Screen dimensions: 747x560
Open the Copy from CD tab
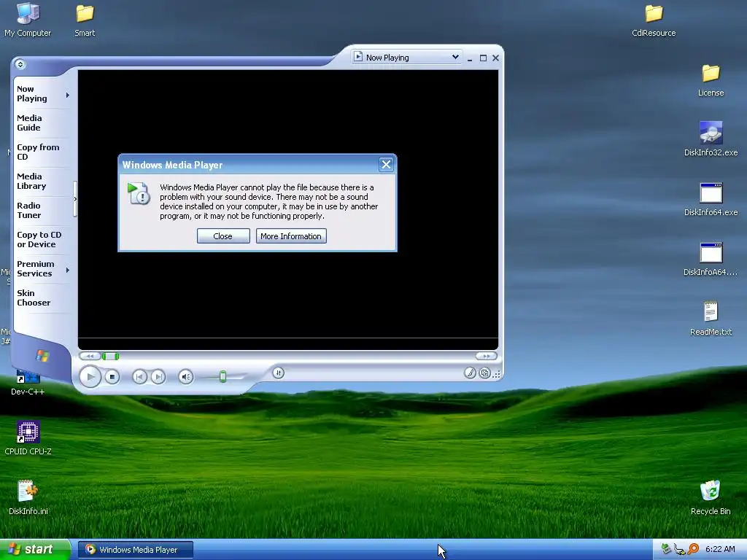(38, 152)
